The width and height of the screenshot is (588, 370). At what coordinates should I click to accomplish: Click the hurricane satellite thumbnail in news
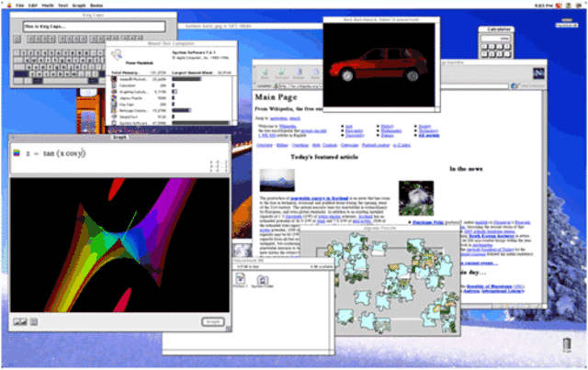pyautogui.click(x=416, y=198)
